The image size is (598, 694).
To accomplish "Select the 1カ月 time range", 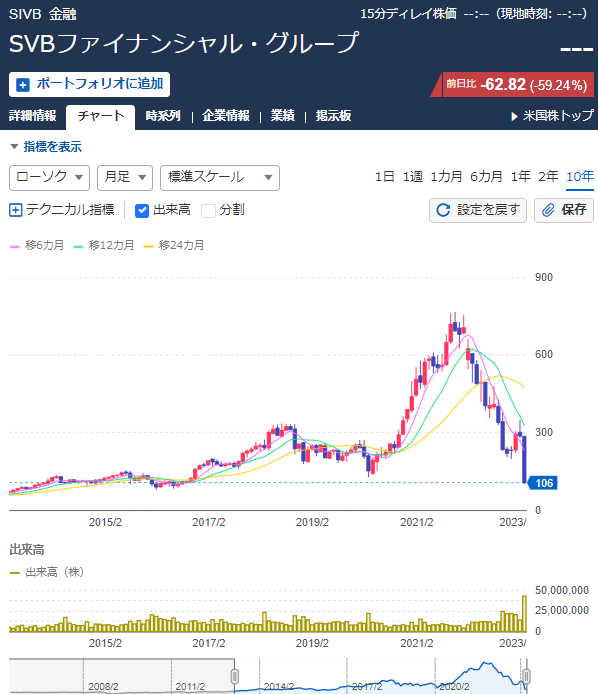I will [446, 177].
